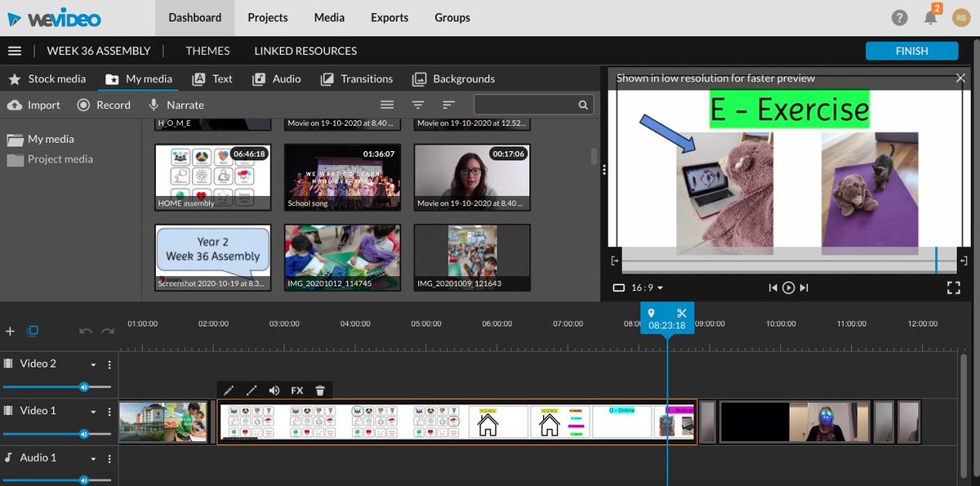Viewport: 980px width, 486px height.
Task: Open the notifications bell
Action: click(x=931, y=17)
